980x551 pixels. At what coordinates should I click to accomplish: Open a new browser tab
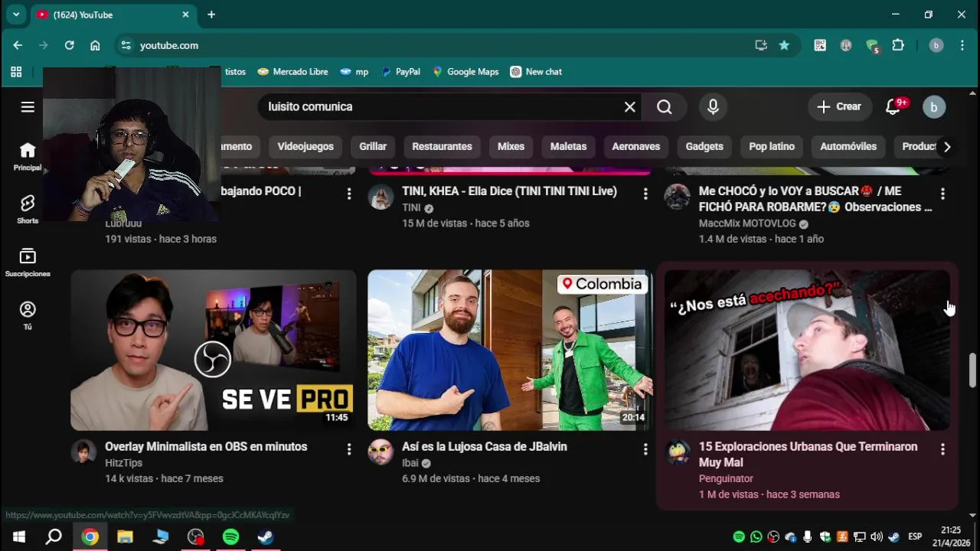point(211,15)
